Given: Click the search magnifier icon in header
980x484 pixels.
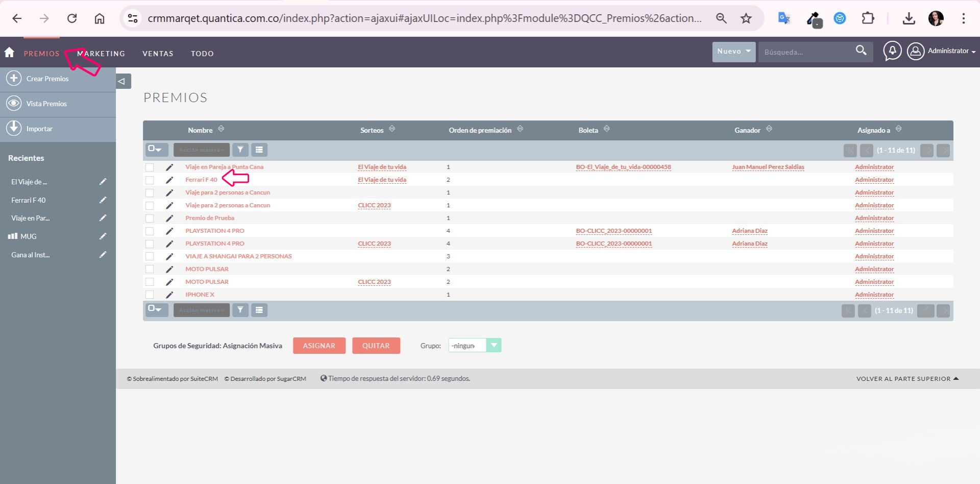Looking at the screenshot, I should point(861,51).
